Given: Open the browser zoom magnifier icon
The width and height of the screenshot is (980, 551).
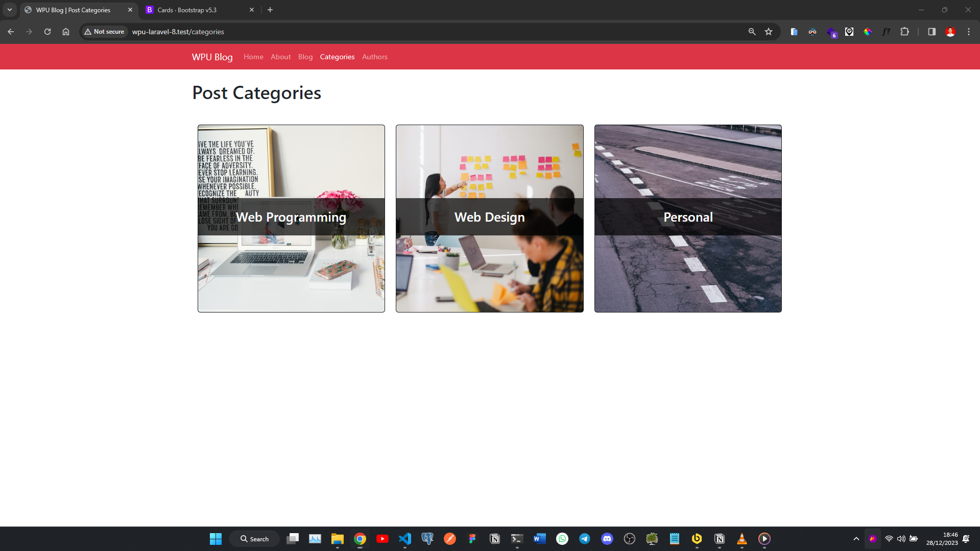Looking at the screenshot, I should [x=752, y=32].
